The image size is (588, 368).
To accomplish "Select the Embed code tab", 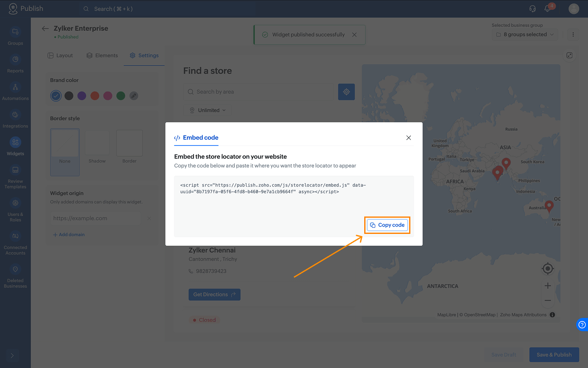I will pos(196,138).
